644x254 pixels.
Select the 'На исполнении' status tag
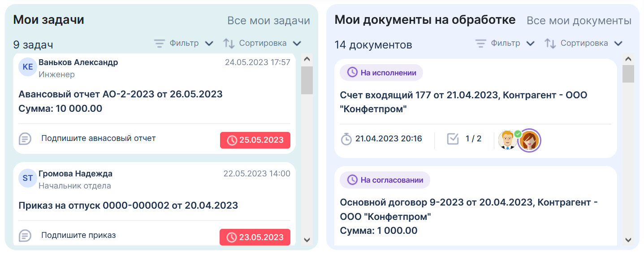point(381,73)
